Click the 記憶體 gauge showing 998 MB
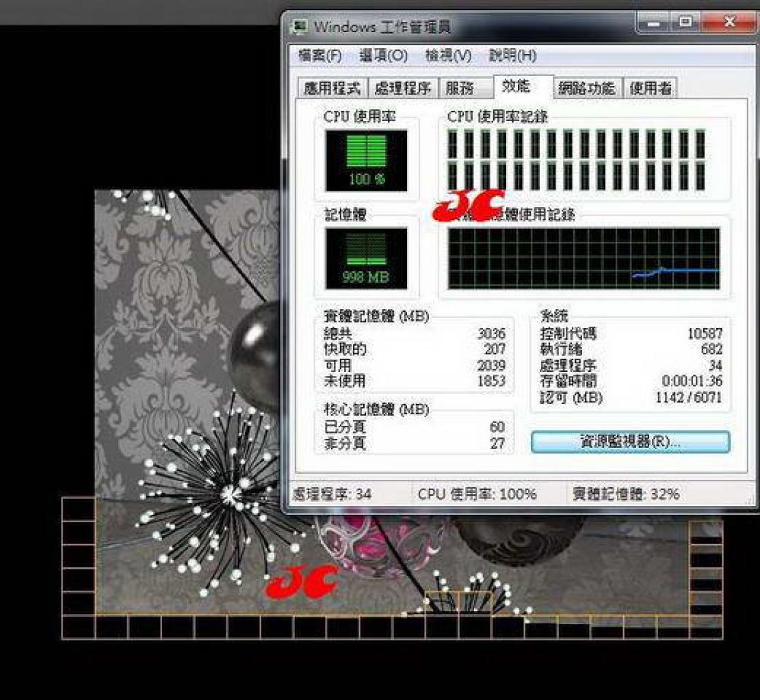 (x=367, y=258)
